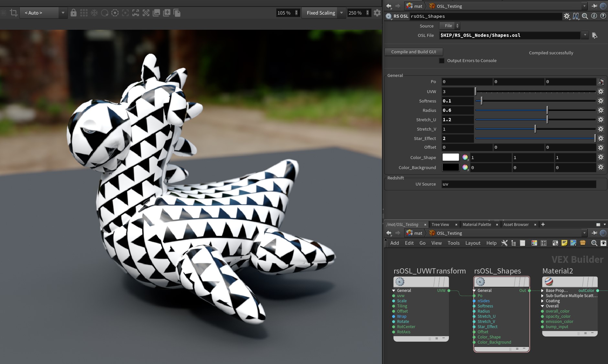Expand Base Properties on Material2 node

click(542, 291)
